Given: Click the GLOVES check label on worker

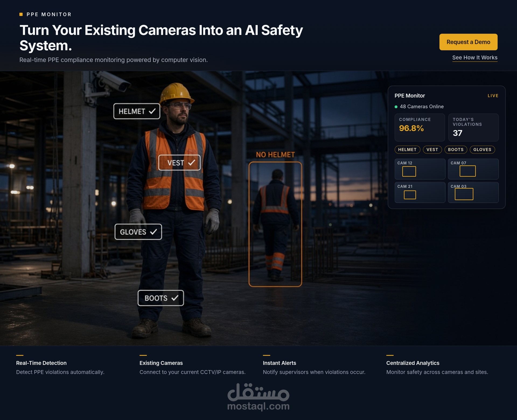Looking at the screenshot, I should click(138, 232).
